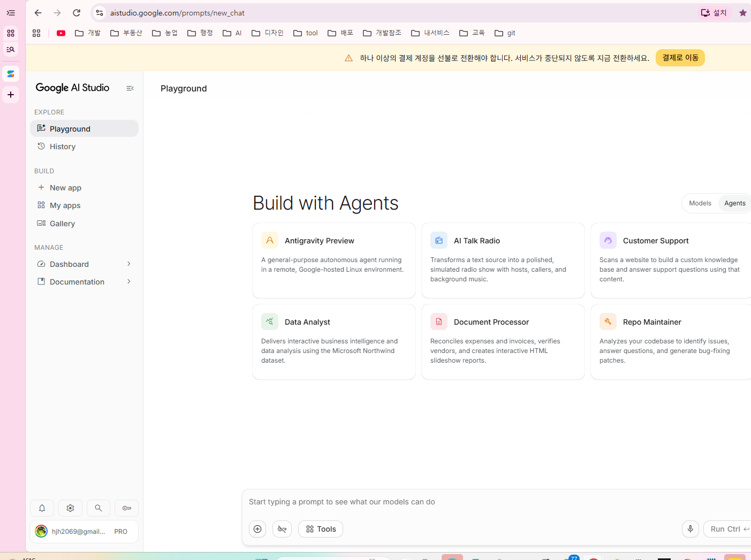Image resolution: width=751 pixels, height=560 pixels.
Task: Open the 배포 bookmarks folder
Action: pyautogui.click(x=340, y=33)
